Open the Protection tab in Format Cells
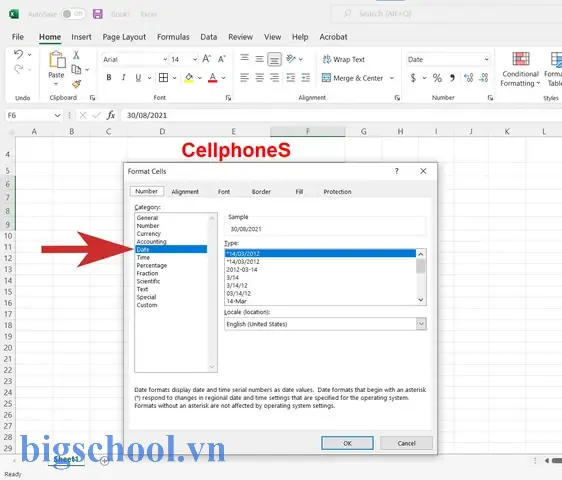 tap(337, 192)
